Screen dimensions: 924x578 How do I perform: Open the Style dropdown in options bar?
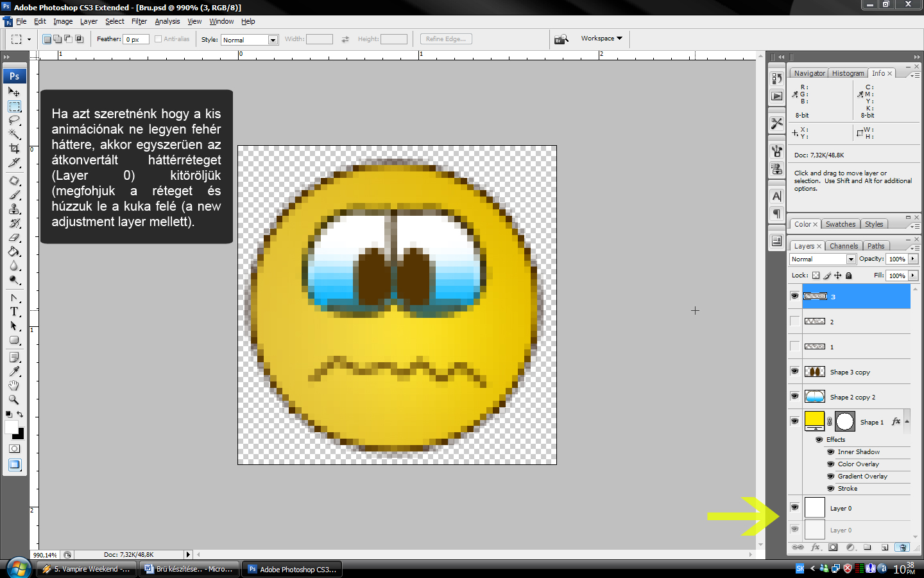point(273,40)
